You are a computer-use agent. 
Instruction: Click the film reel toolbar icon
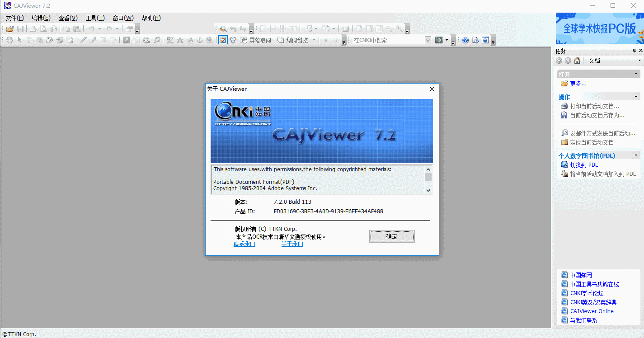point(146,40)
